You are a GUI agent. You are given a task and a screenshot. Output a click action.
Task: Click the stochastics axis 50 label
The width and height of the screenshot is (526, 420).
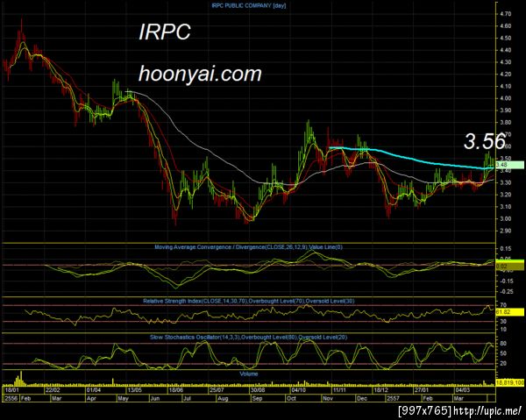tap(503, 353)
